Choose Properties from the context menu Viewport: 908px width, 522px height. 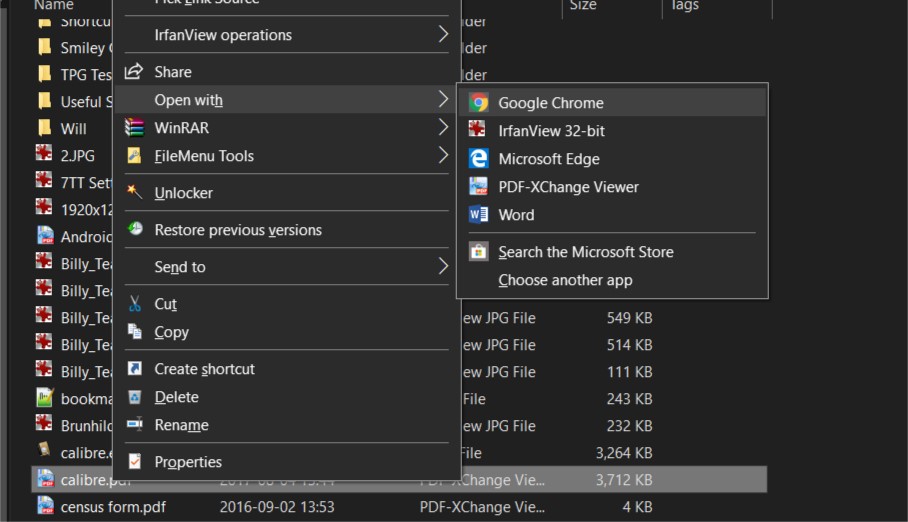(188, 462)
